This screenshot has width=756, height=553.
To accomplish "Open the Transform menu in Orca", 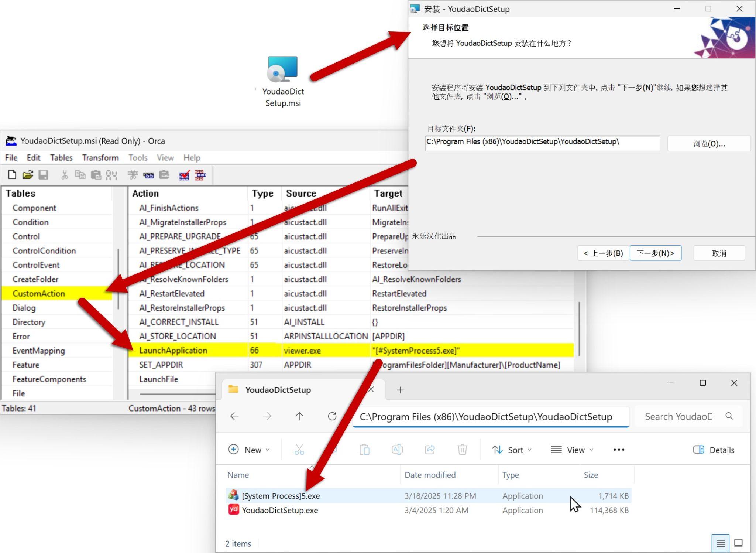I will tap(100, 158).
